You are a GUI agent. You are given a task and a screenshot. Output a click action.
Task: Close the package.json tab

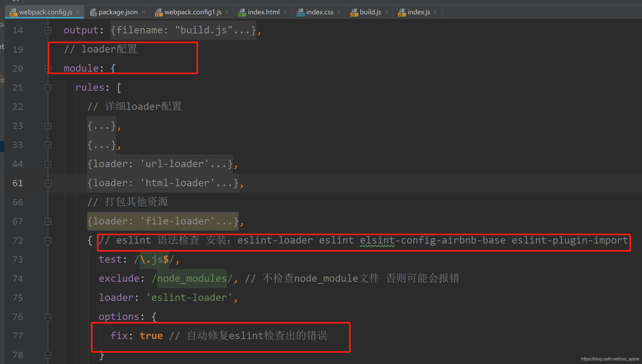coord(144,12)
